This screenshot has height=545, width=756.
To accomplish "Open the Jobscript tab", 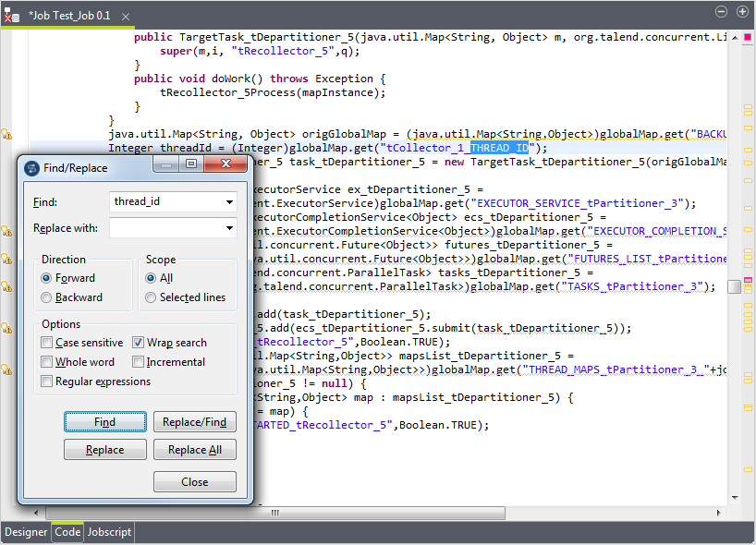I will coord(108,532).
